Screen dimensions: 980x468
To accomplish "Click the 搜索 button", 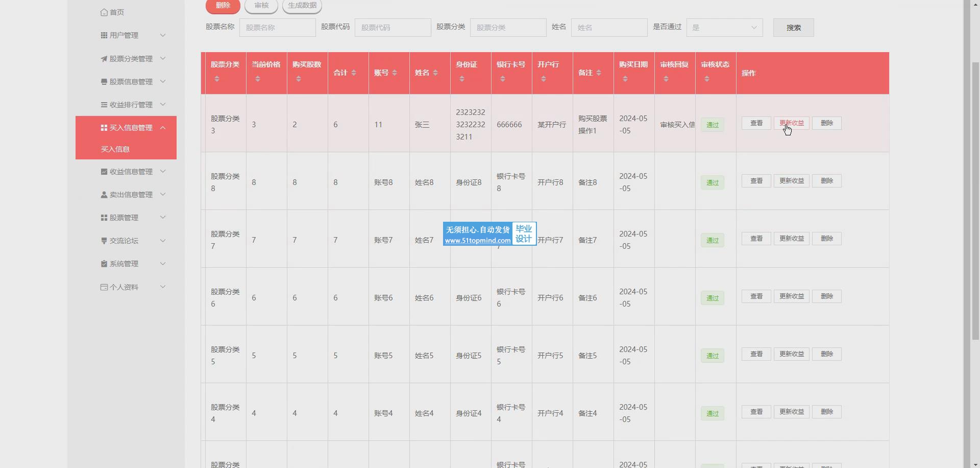I will (793, 28).
